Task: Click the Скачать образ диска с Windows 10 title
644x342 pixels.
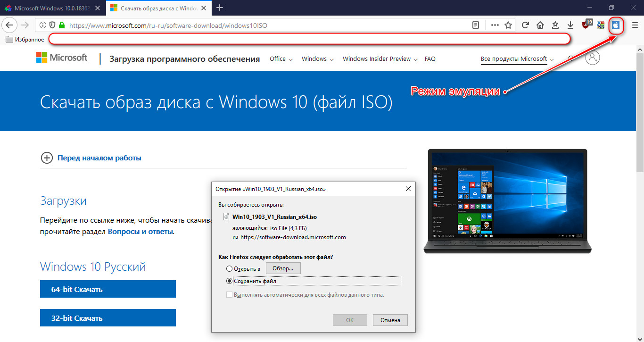Action: (x=216, y=102)
